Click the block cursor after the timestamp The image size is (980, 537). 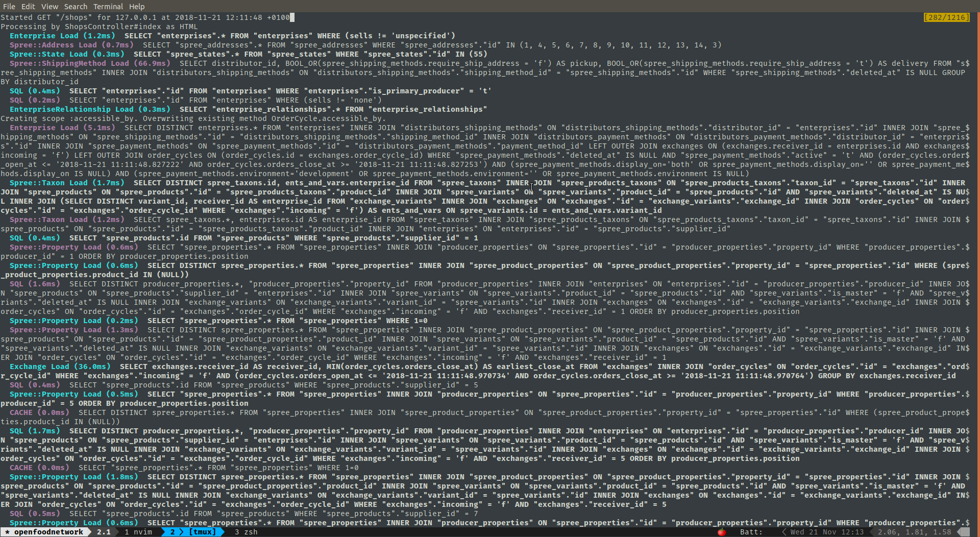pos(291,17)
